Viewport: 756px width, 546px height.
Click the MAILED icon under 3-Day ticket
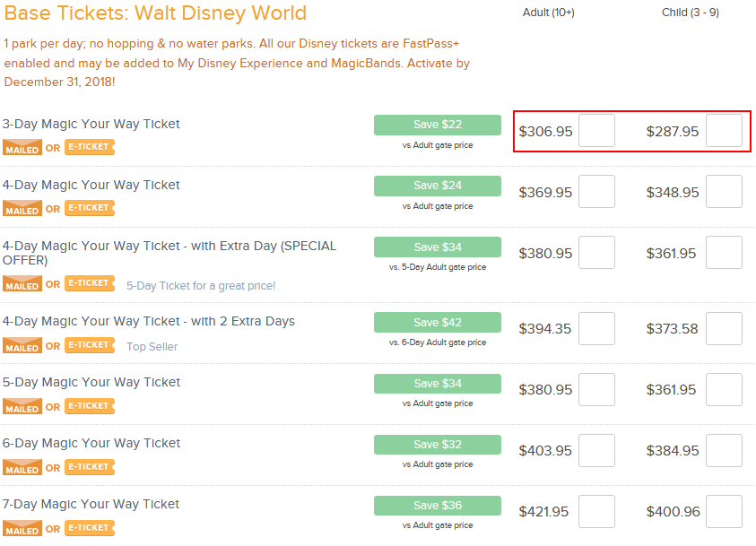click(x=22, y=147)
